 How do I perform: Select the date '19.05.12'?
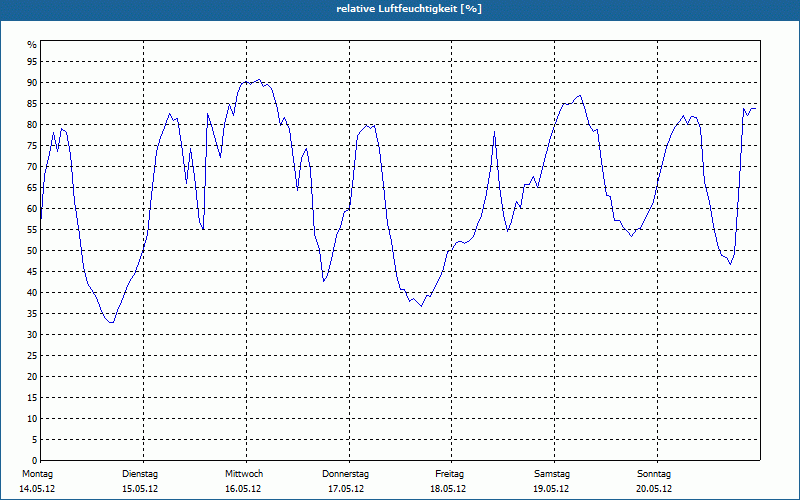[x=551, y=489]
